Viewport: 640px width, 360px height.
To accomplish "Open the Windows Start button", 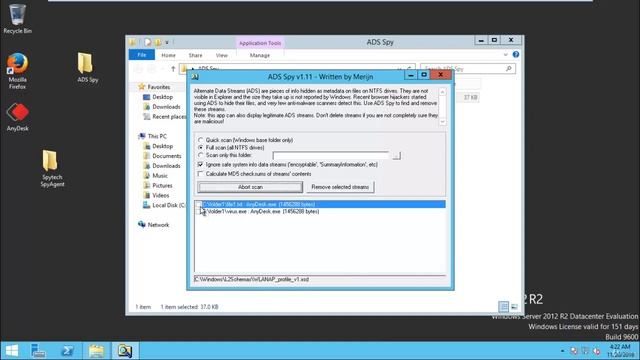I will coord(12,351).
